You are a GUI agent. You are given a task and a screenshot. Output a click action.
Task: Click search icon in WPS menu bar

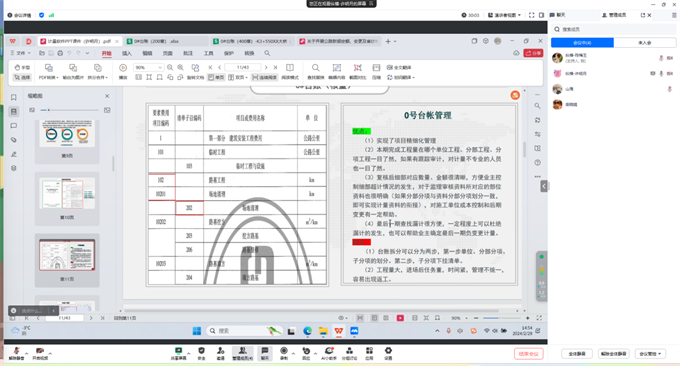pyautogui.click(x=267, y=53)
